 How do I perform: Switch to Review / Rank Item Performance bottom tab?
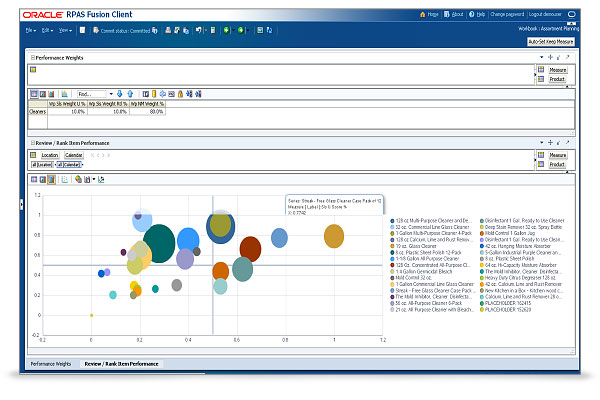121,364
